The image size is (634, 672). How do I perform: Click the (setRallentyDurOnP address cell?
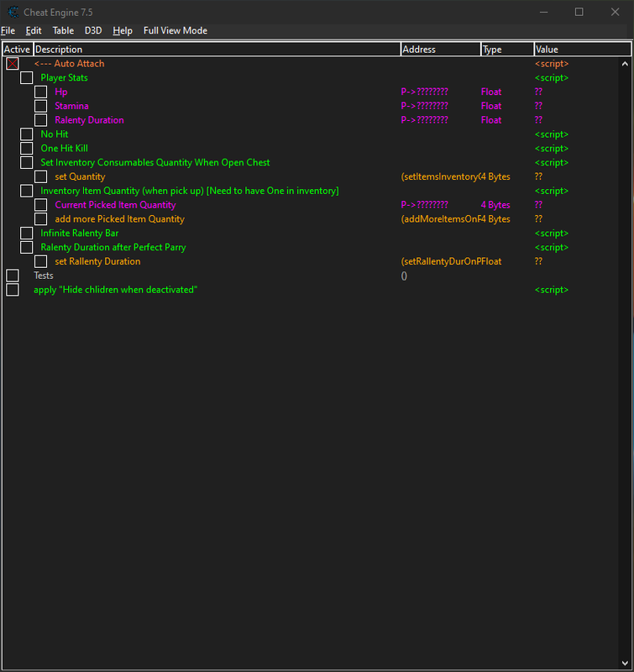pyautogui.click(x=439, y=261)
